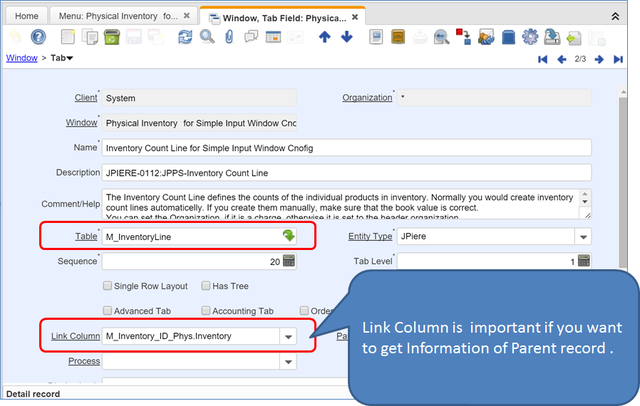Click the Name input field
The height and width of the screenshot is (406, 640).
point(346,148)
